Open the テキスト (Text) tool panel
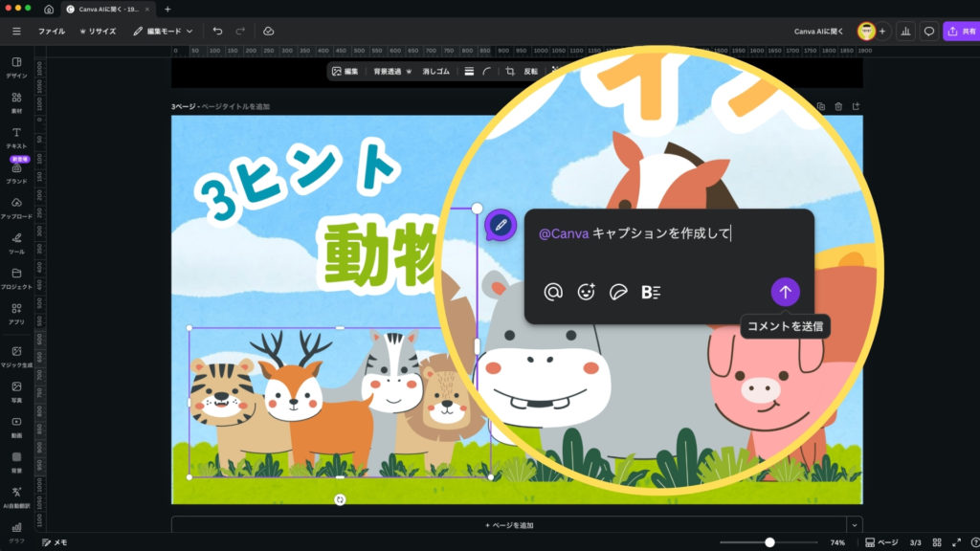 (16, 136)
